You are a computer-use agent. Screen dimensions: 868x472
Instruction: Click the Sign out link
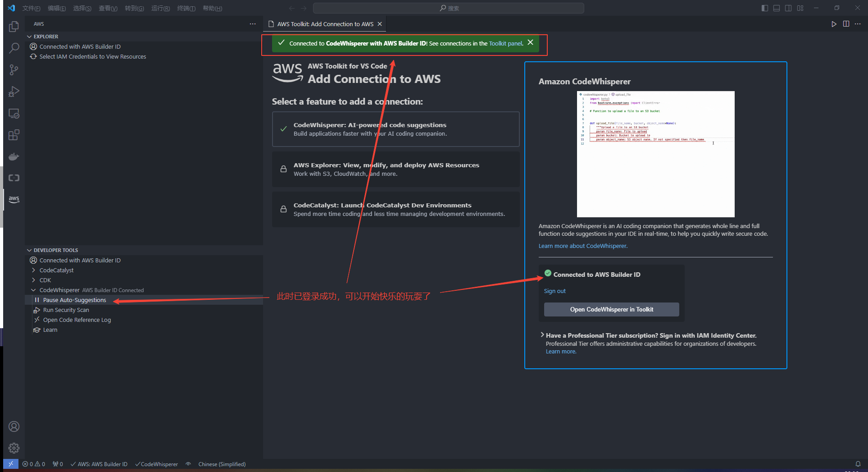click(554, 291)
